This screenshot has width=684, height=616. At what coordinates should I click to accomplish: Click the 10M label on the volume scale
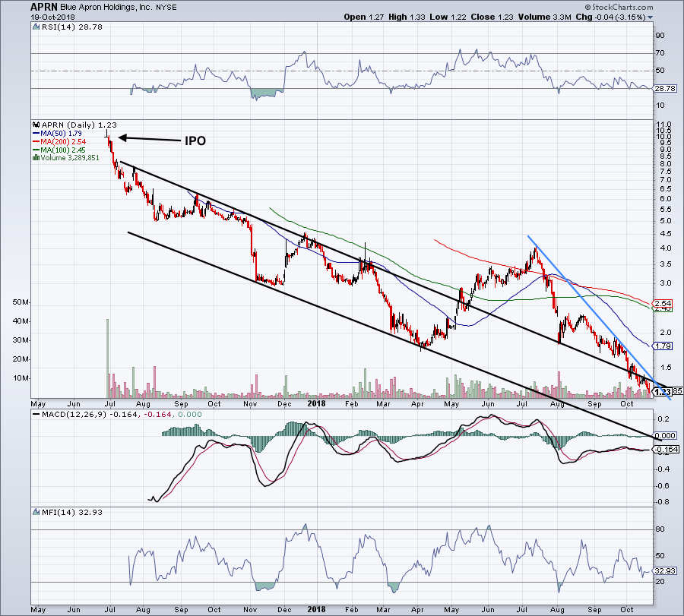point(21,378)
